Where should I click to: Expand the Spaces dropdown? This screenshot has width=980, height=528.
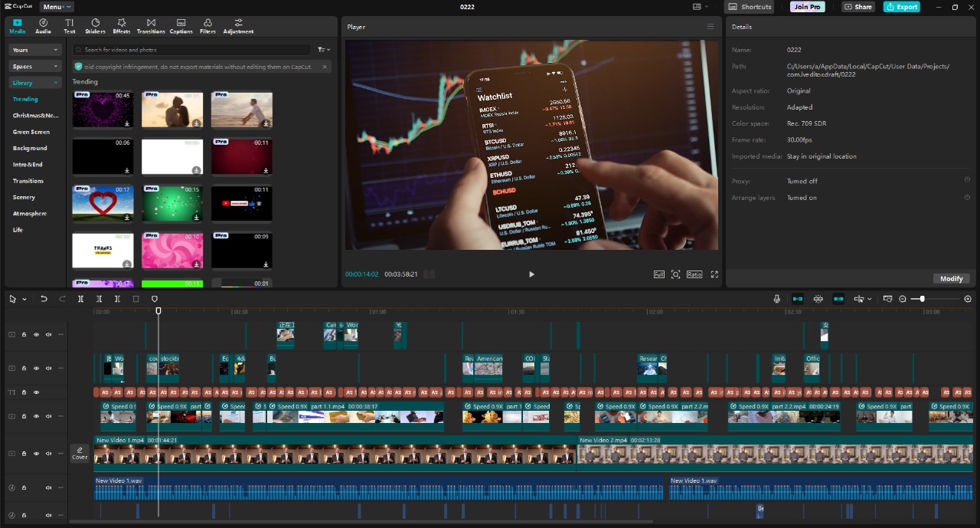point(35,67)
